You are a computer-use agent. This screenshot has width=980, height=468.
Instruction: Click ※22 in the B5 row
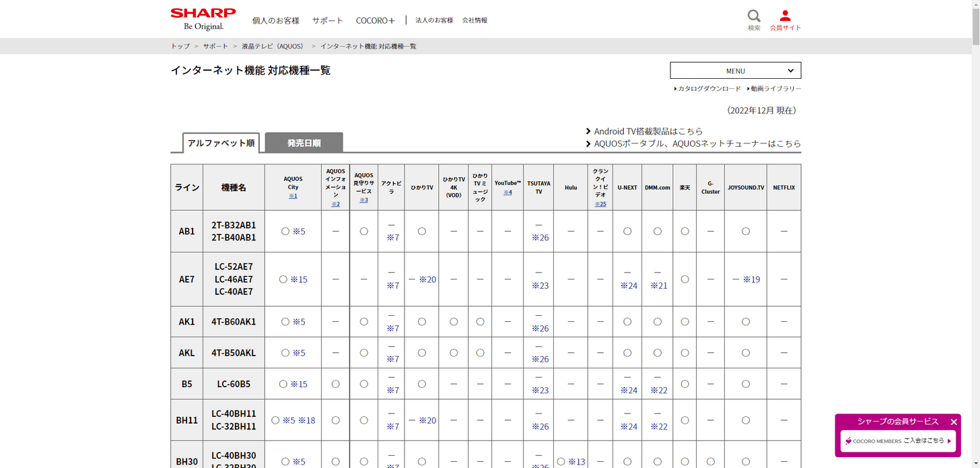coord(659,390)
